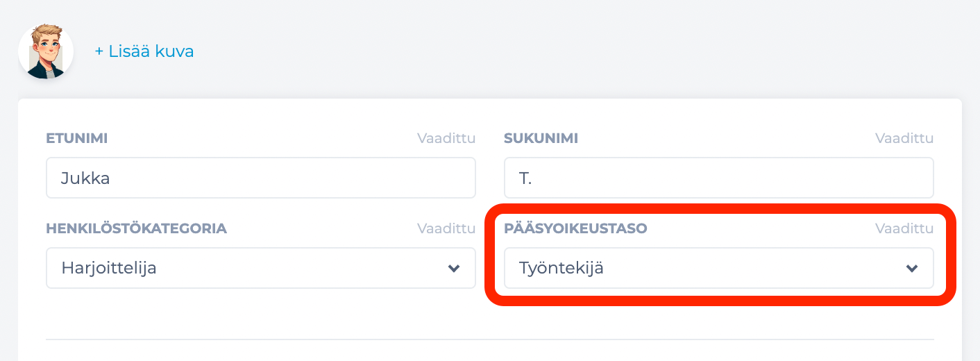Select the Harjoittelija value text
Image resolution: width=980 pixels, height=361 pixels.
click(109, 268)
